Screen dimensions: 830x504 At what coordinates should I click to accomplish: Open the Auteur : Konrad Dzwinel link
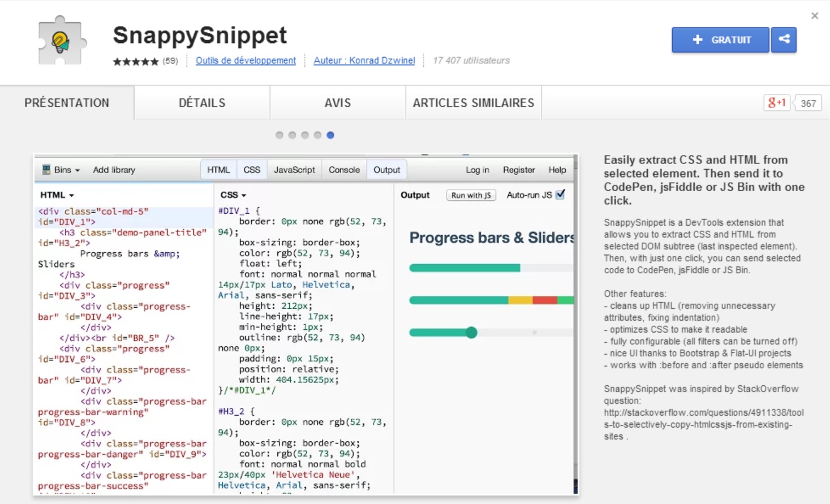[364, 61]
